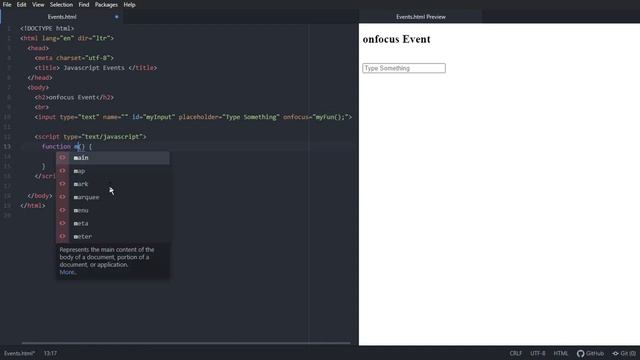
Task: Click the tag icon beside 'marquee' suggestion
Action: click(x=62, y=197)
